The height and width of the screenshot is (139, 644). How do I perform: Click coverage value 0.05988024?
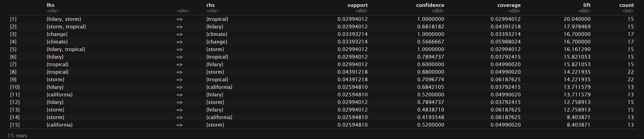click(x=505, y=42)
